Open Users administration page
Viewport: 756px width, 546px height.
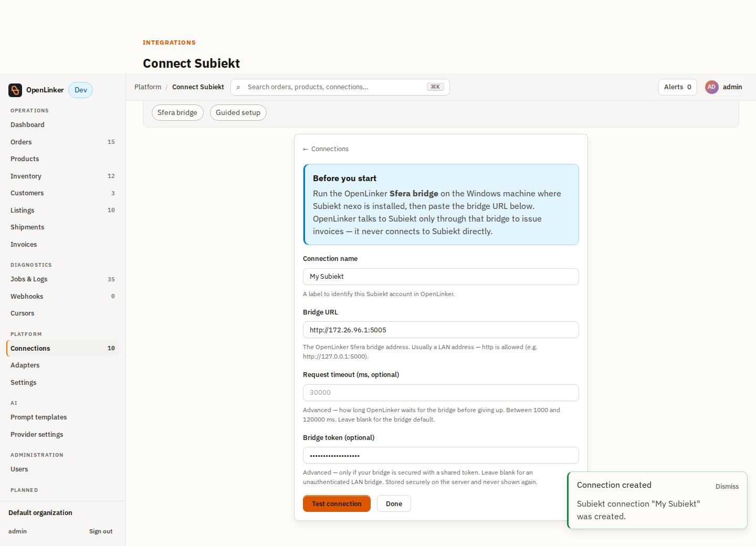(63, 469)
